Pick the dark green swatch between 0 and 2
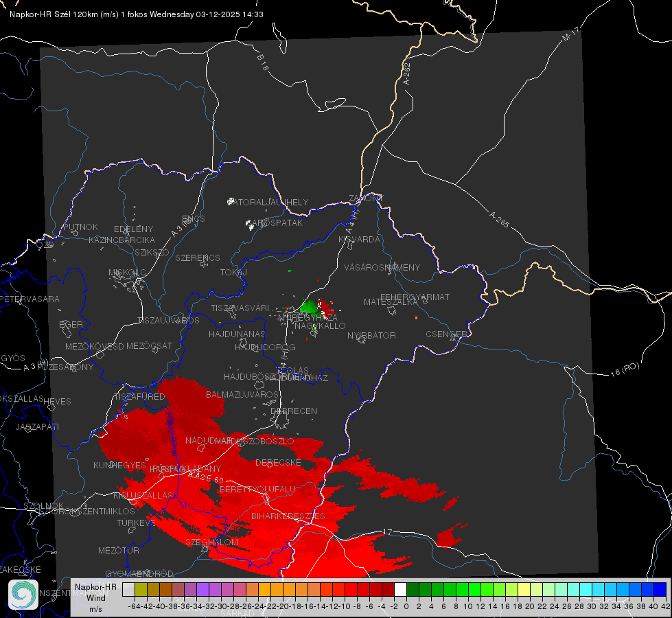 [x=413, y=589]
